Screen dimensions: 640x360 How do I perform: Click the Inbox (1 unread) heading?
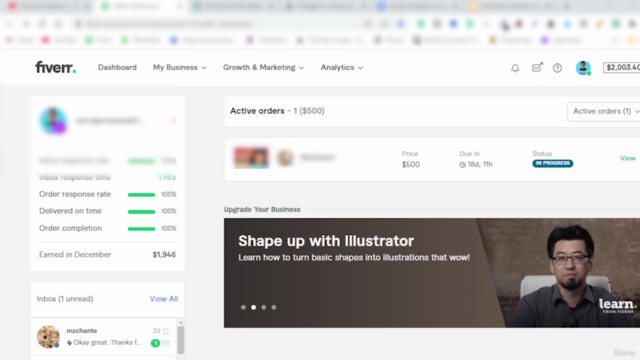(65, 299)
